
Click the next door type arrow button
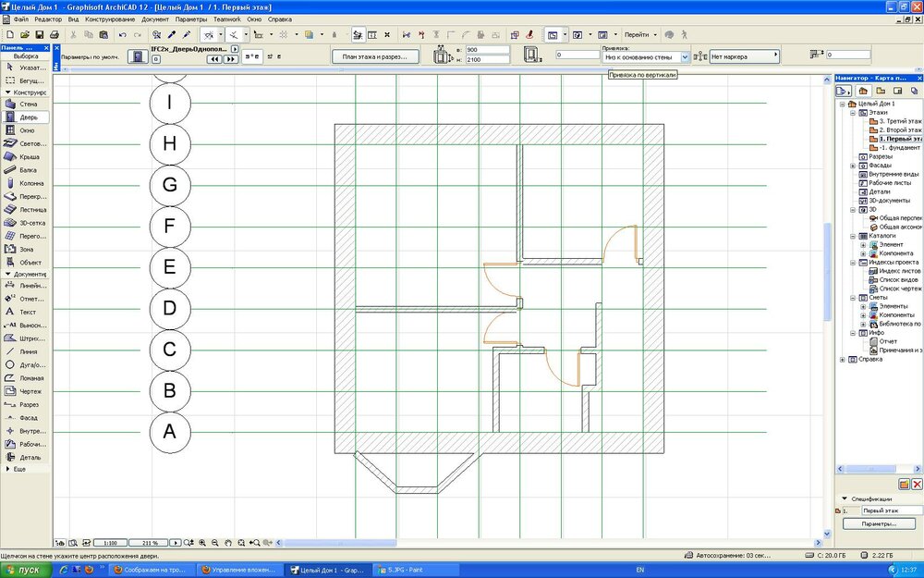tap(230, 59)
